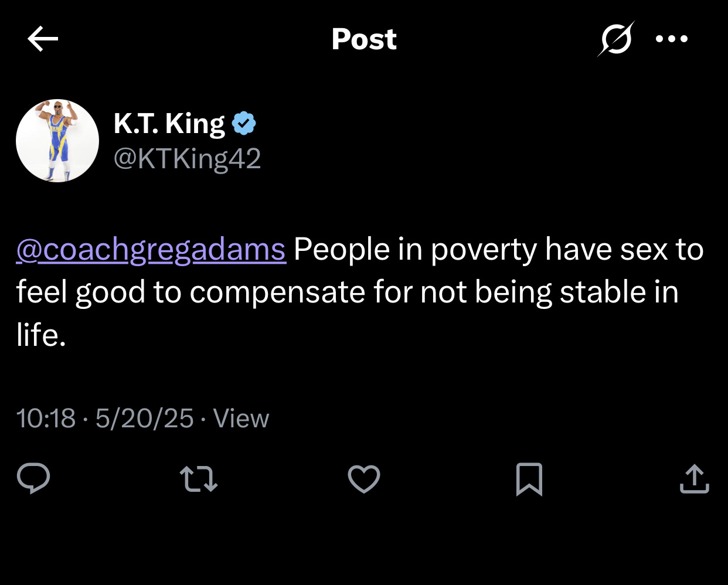Click the K.T. King display name
The image size is (728, 585).
click(x=169, y=124)
